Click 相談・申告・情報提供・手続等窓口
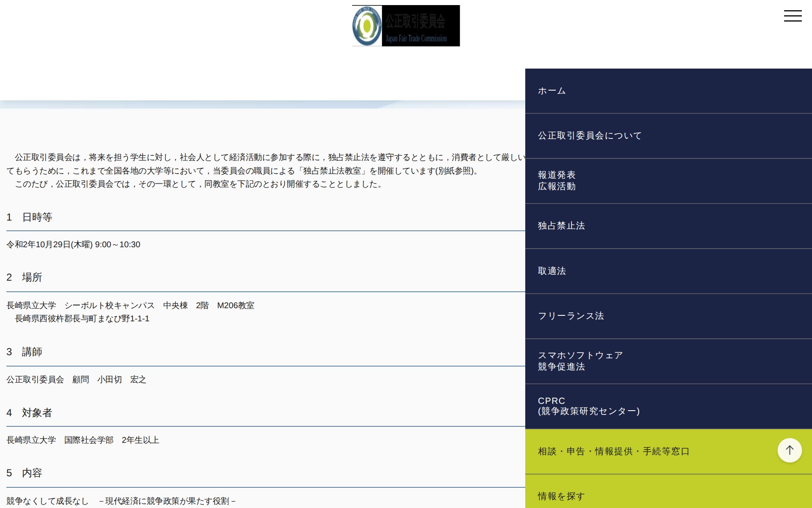812x508 pixels. (612, 451)
